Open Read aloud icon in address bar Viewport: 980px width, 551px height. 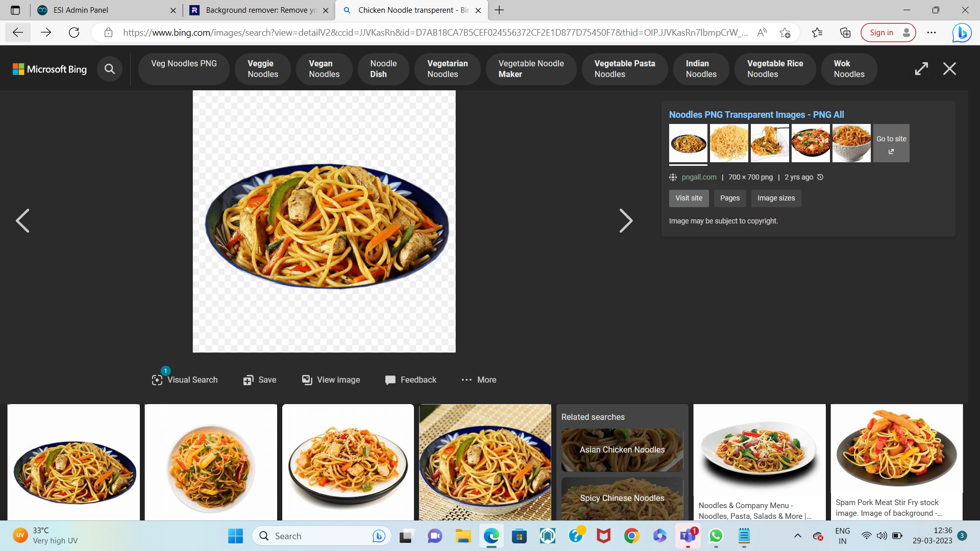762,33
